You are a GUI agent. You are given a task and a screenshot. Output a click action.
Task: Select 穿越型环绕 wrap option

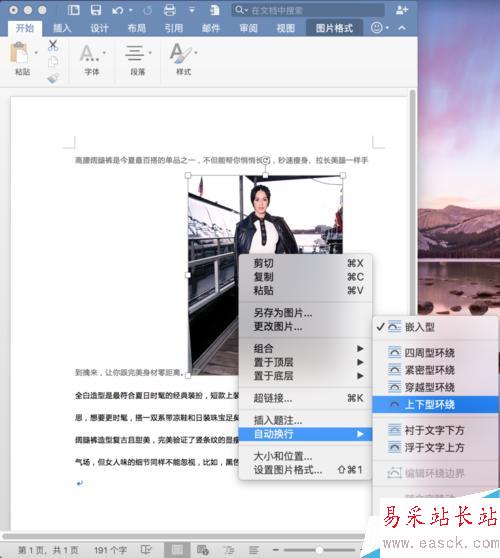pyautogui.click(x=435, y=387)
